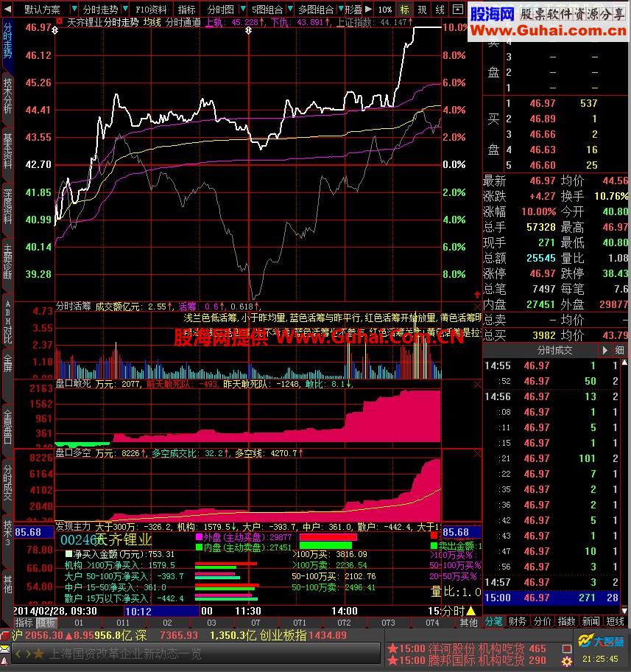The image size is (631, 672).
Task: Click the next news arrow in ticker bar
Action: [28, 654]
